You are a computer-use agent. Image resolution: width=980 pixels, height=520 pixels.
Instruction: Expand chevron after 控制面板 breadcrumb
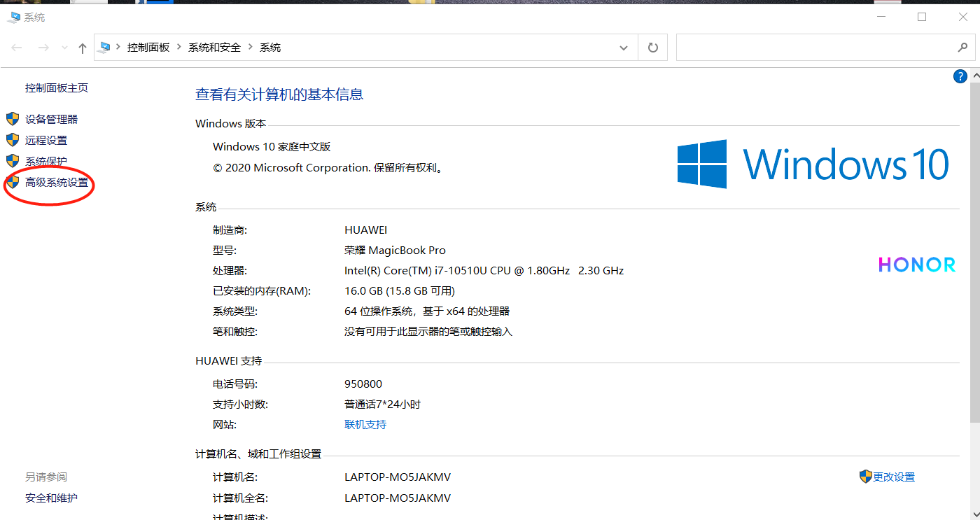pyautogui.click(x=179, y=48)
